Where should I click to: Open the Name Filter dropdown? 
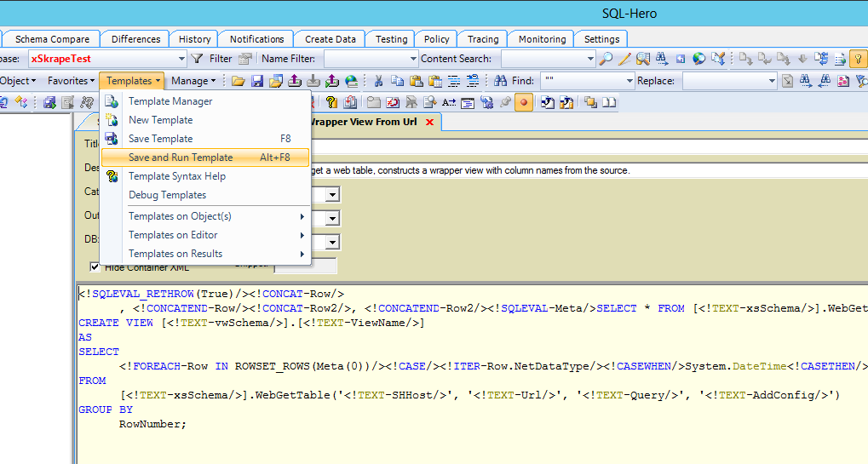pos(413,59)
